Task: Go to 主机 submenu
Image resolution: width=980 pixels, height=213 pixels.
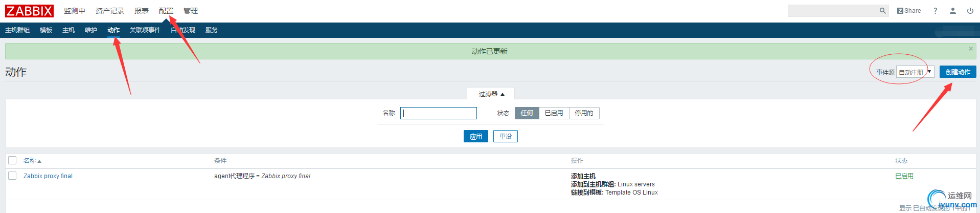Action: pos(69,30)
